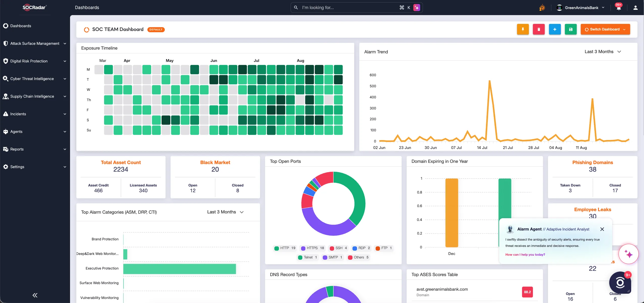
Task: Open Settings in the sidebar
Action: coord(35,167)
